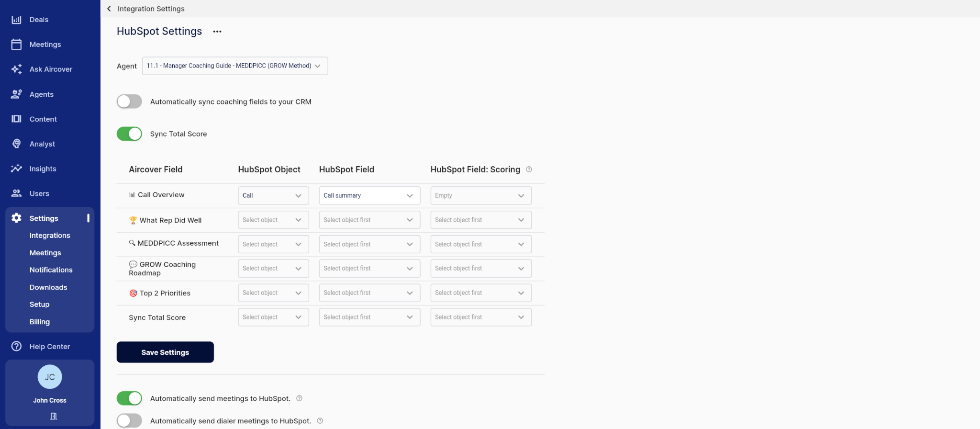This screenshot has width=980, height=429.
Task: Click the chart icon beside Call Overview
Action: click(132, 195)
